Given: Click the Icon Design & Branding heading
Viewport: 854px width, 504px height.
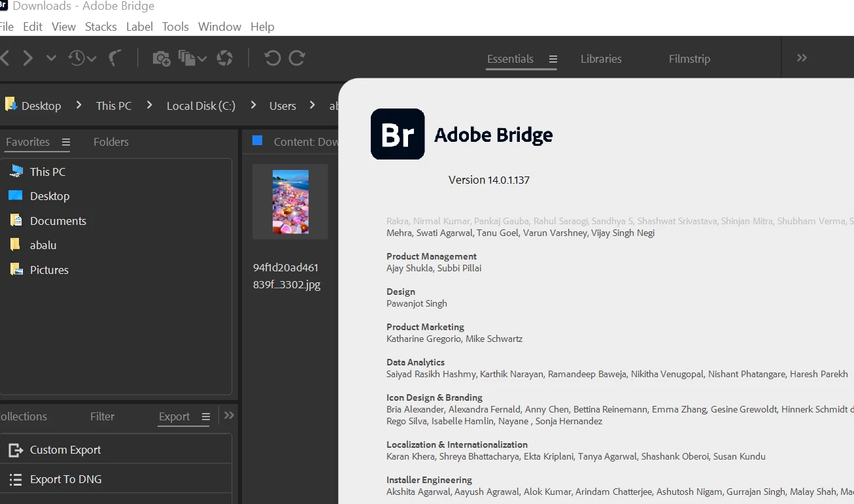Looking at the screenshot, I should [434, 397].
